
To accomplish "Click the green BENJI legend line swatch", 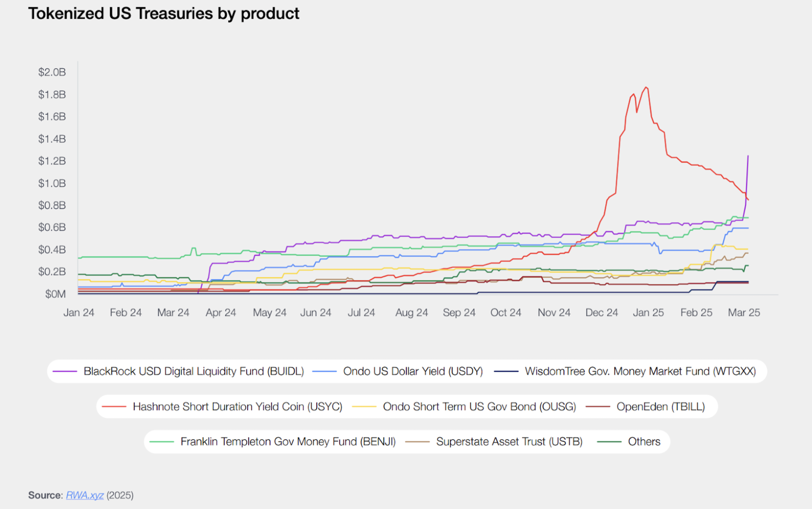I will pyautogui.click(x=162, y=442).
